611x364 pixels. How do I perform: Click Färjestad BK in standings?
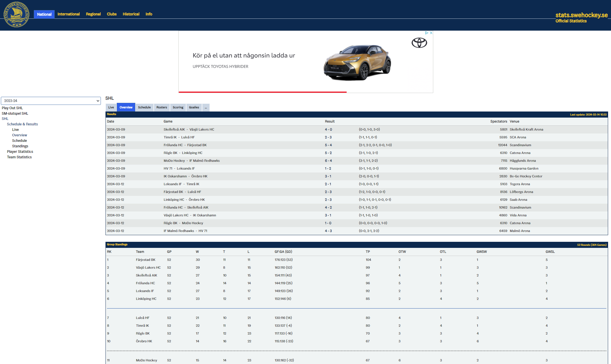(146, 260)
